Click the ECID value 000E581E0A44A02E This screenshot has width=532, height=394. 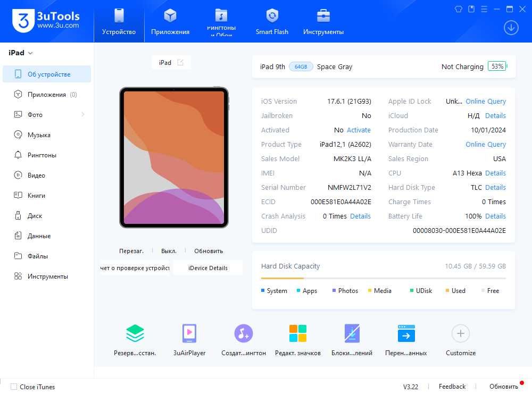pos(340,202)
